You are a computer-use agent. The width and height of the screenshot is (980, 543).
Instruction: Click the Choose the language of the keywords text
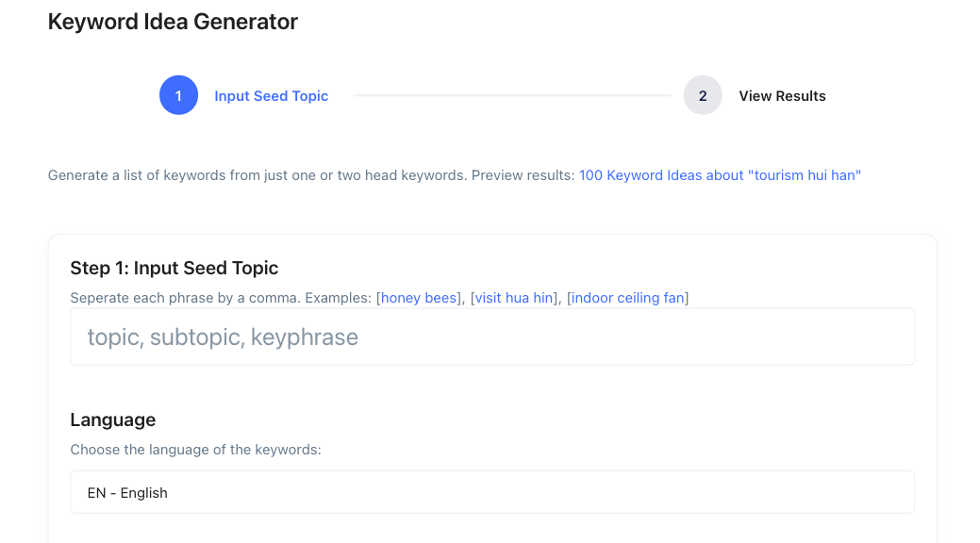[195, 450]
